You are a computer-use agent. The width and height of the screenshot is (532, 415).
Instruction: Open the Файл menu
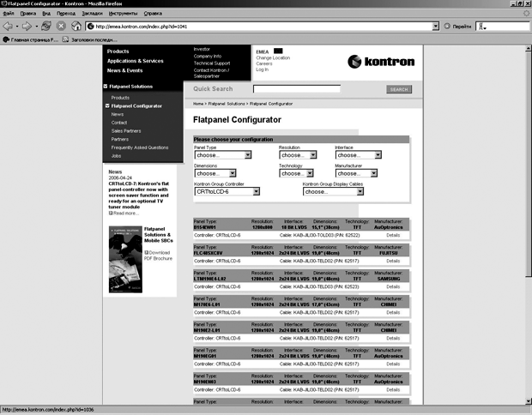pos(9,14)
